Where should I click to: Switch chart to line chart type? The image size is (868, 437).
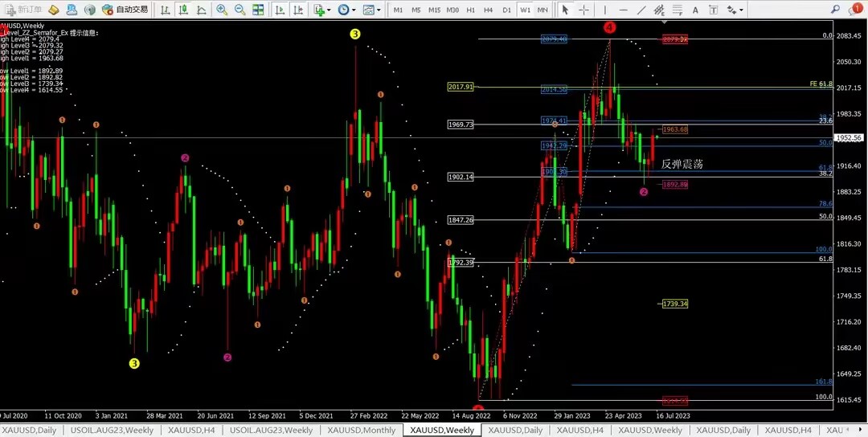click(202, 10)
